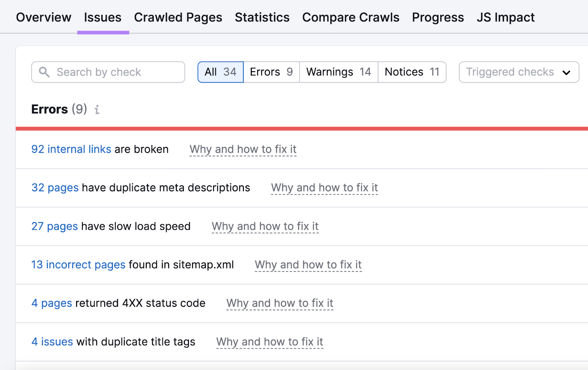The height and width of the screenshot is (370, 588).
Task: Filter by Notices
Action: coord(412,72)
